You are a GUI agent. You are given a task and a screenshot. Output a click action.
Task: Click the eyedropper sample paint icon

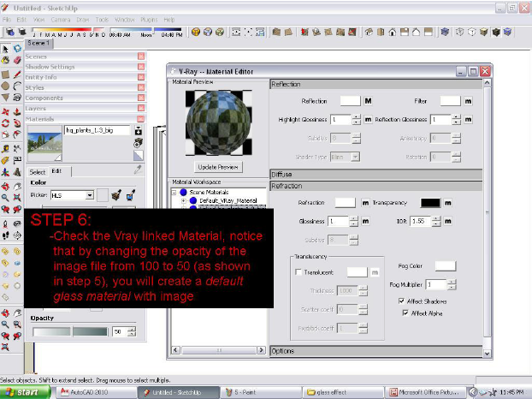tap(137, 170)
